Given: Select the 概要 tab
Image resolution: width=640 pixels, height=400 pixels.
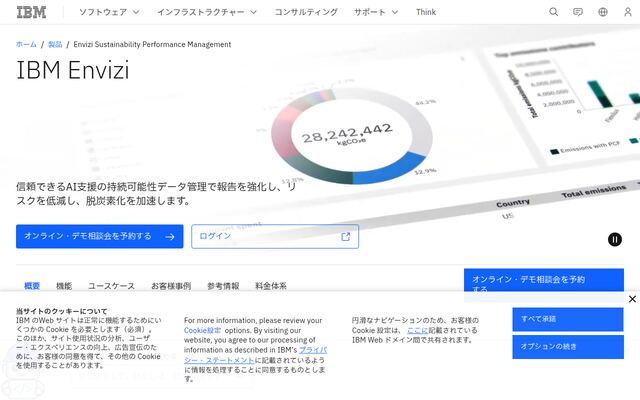Looking at the screenshot, I should pos(32,286).
